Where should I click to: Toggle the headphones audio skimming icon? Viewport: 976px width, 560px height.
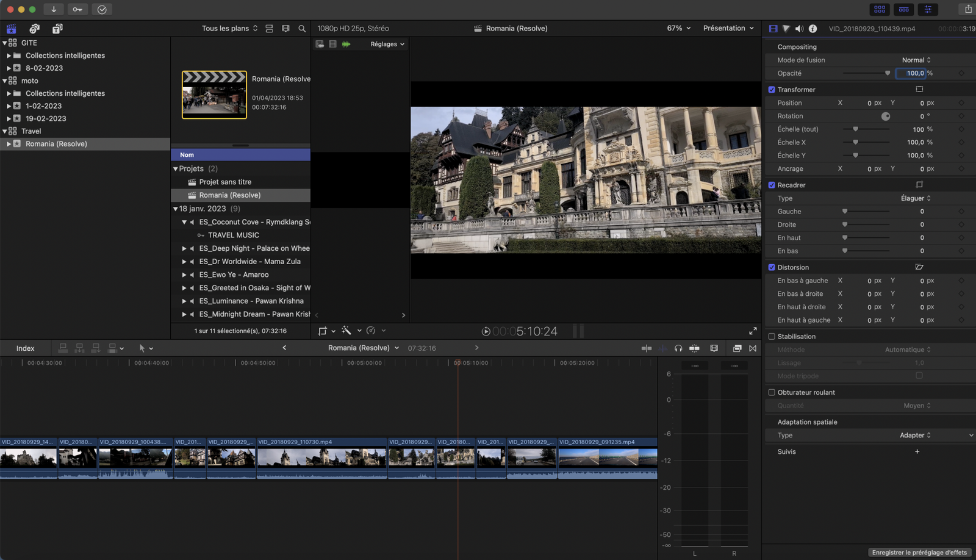pyautogui.click(x=678, y=348)
